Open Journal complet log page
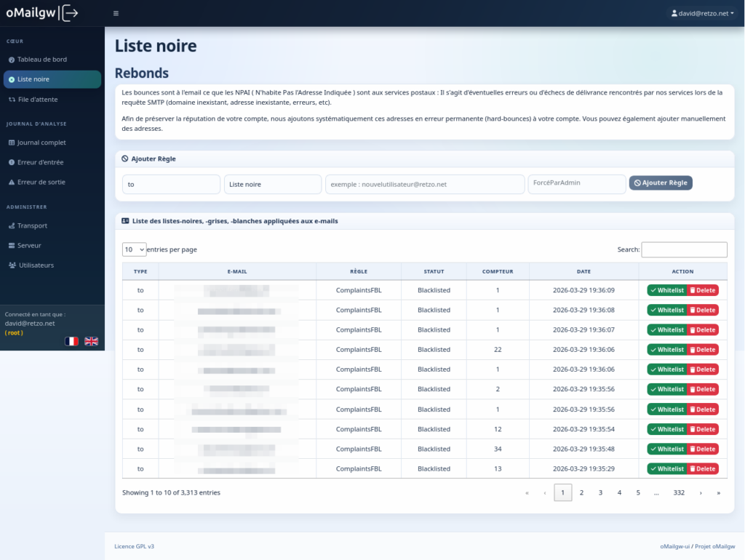 tap(41, 143)
